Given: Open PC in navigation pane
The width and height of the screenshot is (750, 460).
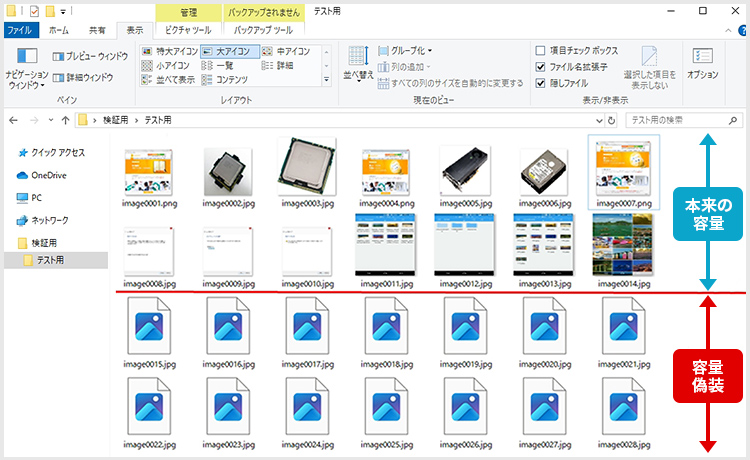Looking at the screenshot, I should point(29,197).
